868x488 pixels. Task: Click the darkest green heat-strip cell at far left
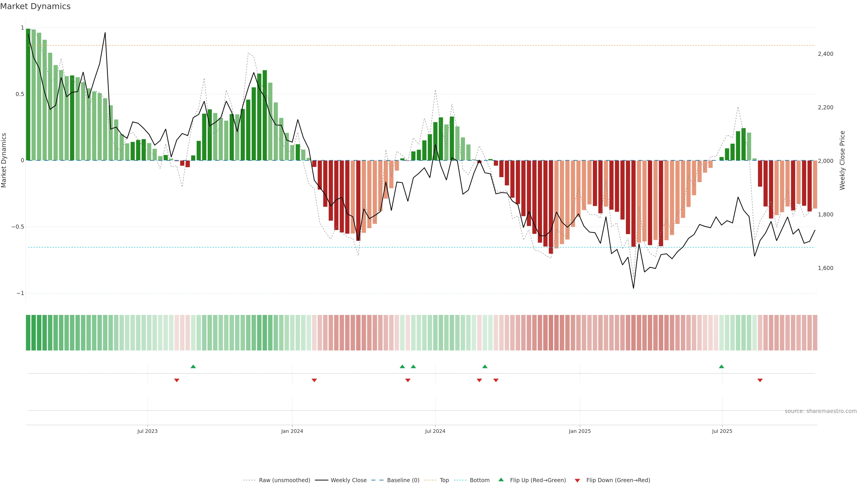pos(28,332)
